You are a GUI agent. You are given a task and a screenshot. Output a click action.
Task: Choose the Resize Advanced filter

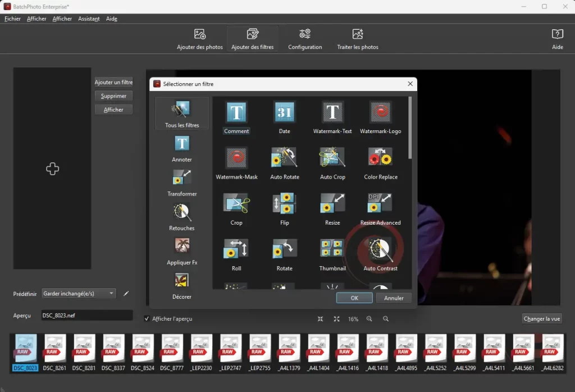[380, 203]
